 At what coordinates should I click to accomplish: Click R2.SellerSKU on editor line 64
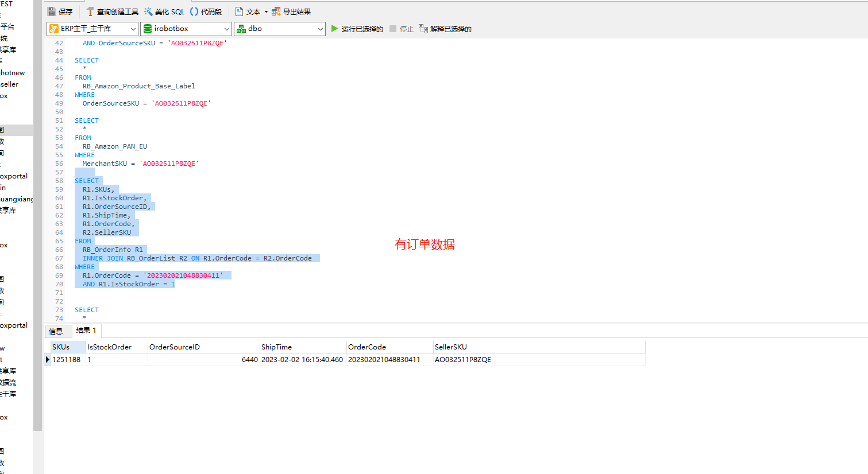point(107,232)
